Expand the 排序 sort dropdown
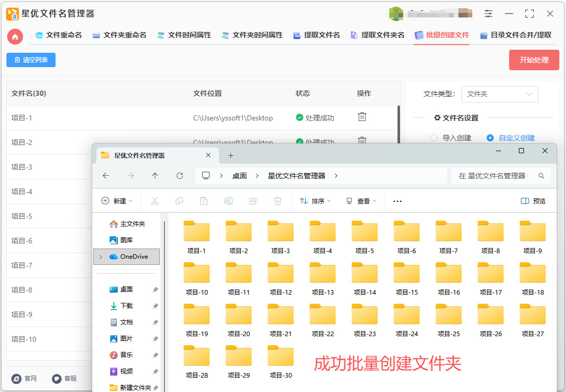 (315, 201)
